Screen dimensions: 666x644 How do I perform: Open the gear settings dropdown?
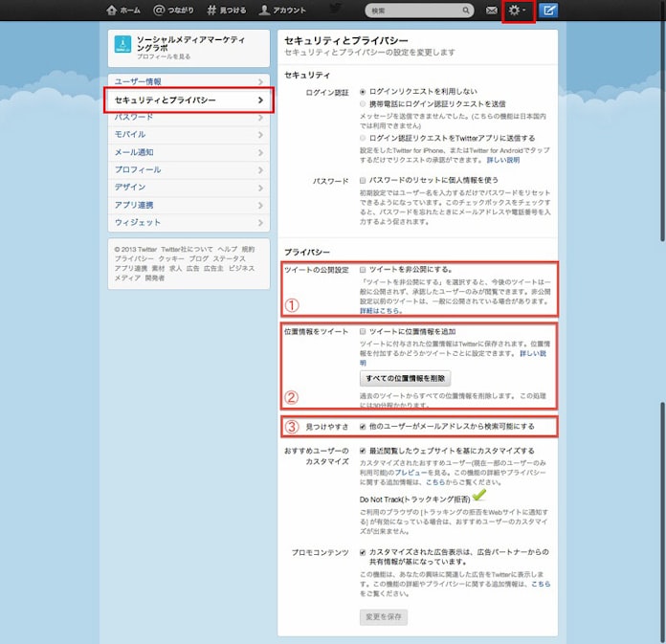518,11
